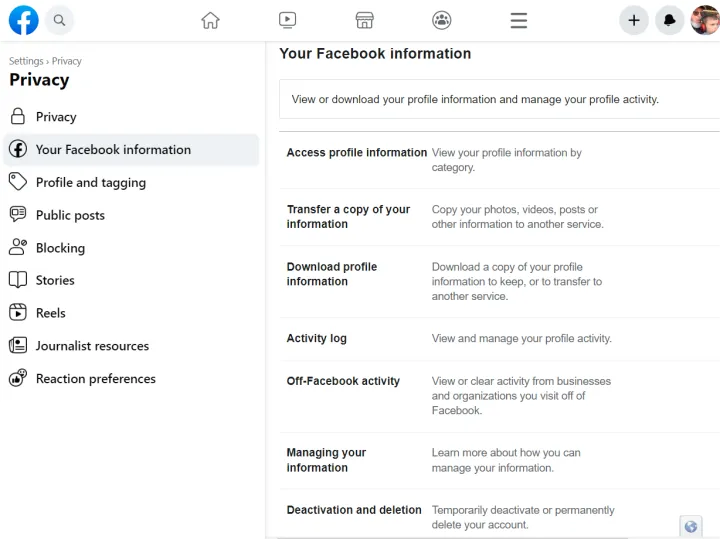
Task: Click the plus Create button
Action: pyautogui.click(x=633, y=20)
